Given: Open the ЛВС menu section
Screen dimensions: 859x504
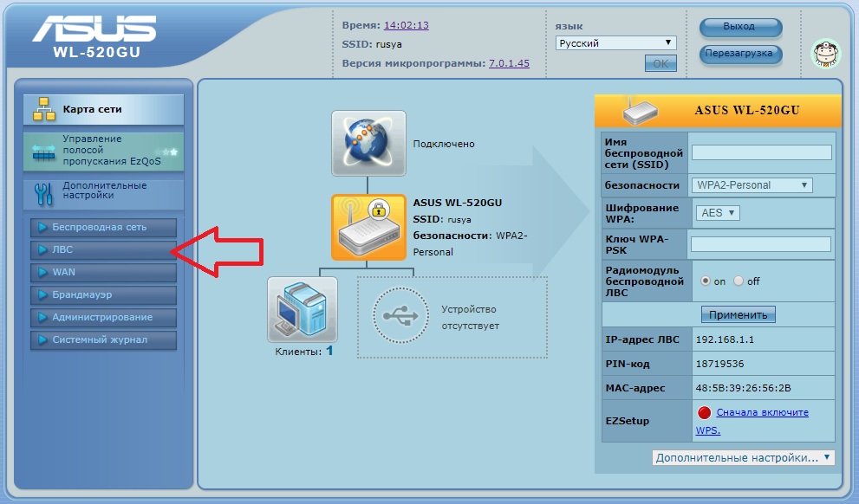Looking at the screenshot, I should (x=103, y=249).
